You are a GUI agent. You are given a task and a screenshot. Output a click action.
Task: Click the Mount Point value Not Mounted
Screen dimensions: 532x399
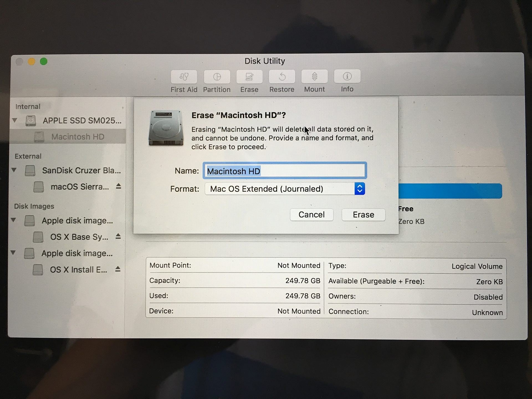pos(299,265)
